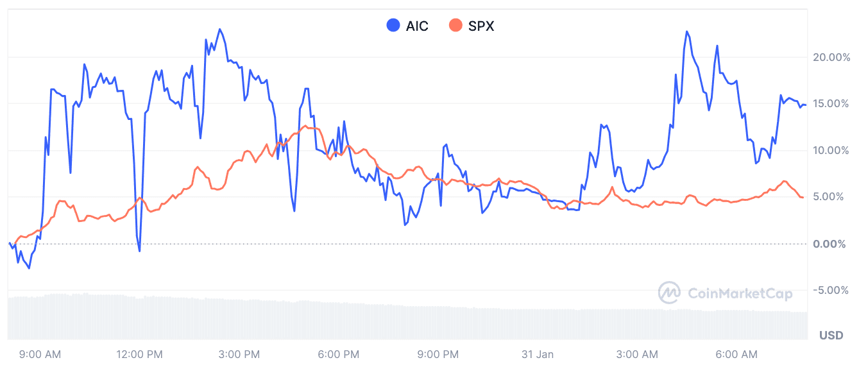Select the 3:00 AM time axis label
The width and height of the screenshot is (868, 376).
pos(637,354)
